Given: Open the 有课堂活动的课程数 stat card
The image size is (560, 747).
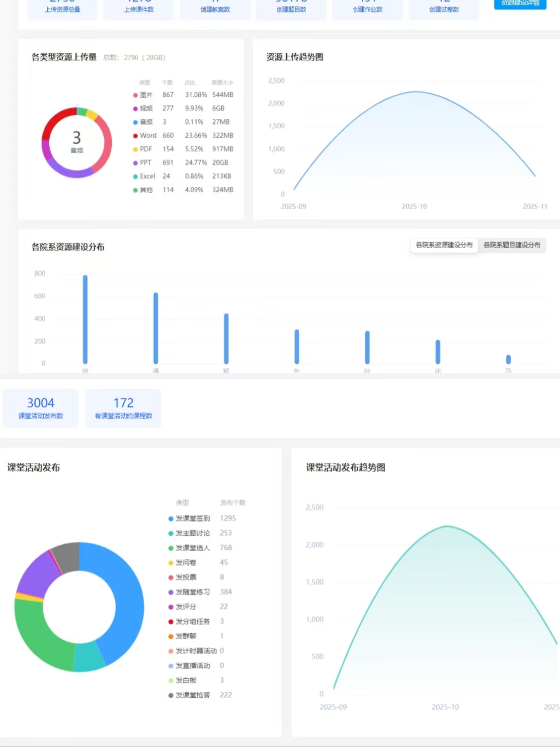Looking at the screenshot, I should tap(123, 408).
